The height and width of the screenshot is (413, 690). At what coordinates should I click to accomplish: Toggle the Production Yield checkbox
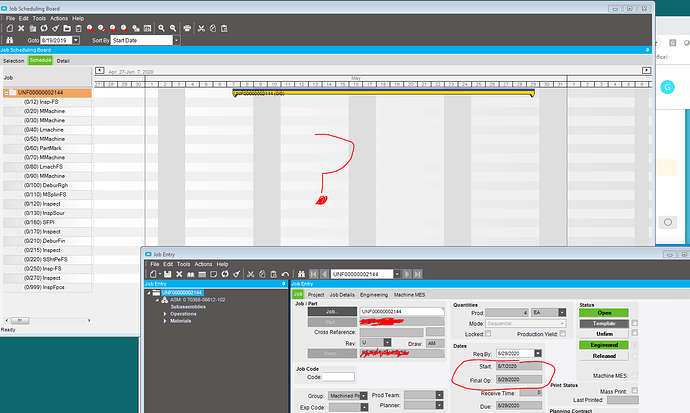(563, 334)
